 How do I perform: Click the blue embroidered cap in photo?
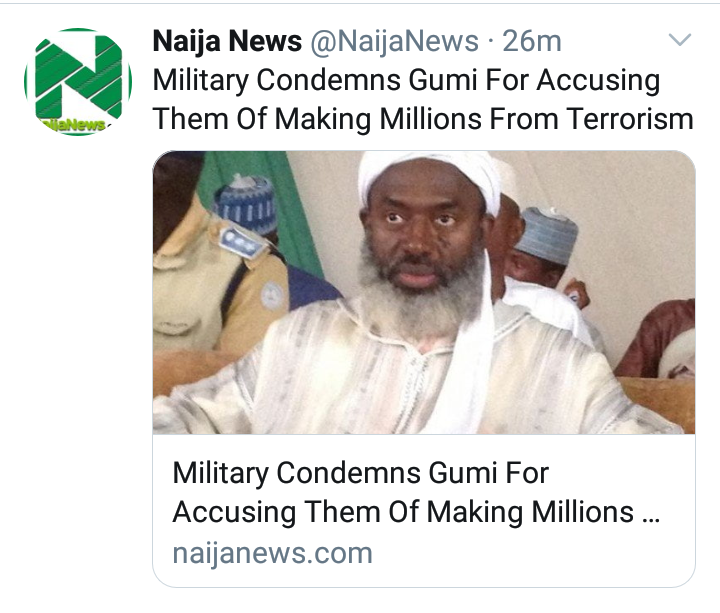coord(246,204)
